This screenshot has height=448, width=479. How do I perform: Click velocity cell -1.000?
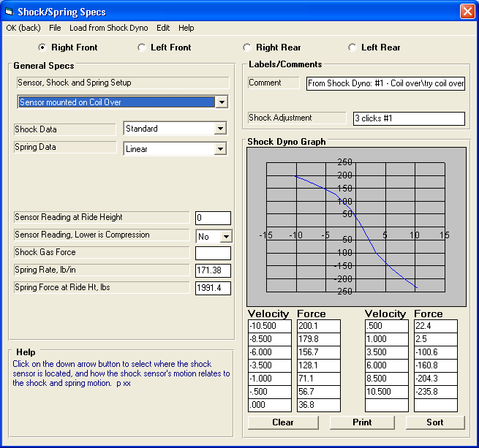[270, 379]
